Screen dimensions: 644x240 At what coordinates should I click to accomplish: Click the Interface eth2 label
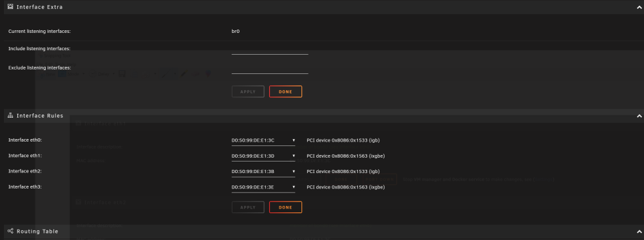click(x=25, y=171)
